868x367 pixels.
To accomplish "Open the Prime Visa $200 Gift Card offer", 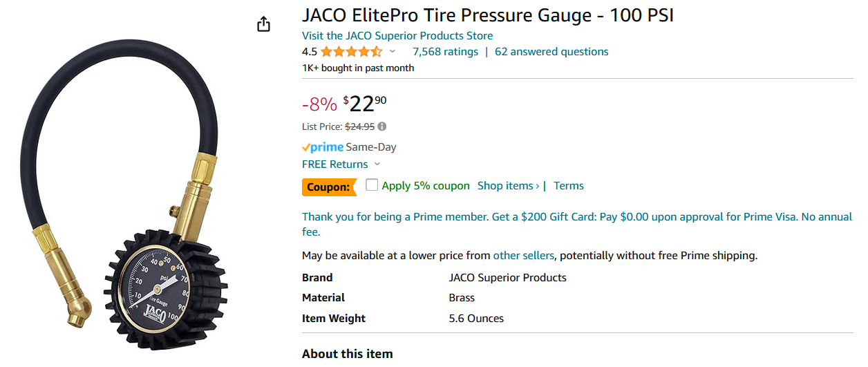I will click(x=577, y=217).
